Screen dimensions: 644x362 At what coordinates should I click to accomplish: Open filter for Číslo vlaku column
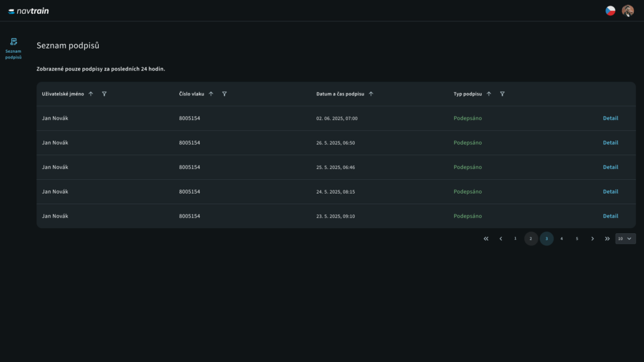click(225, 94)
